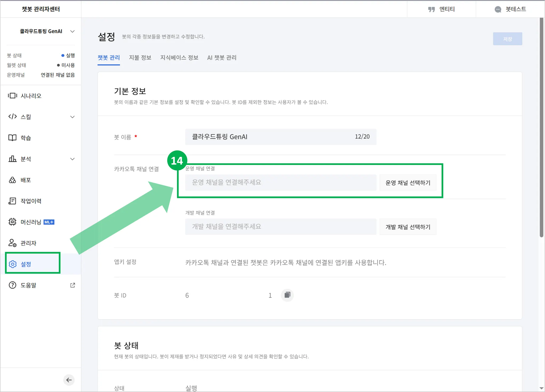Click the 개발 채널 선택하기 button

pos(408,227)
